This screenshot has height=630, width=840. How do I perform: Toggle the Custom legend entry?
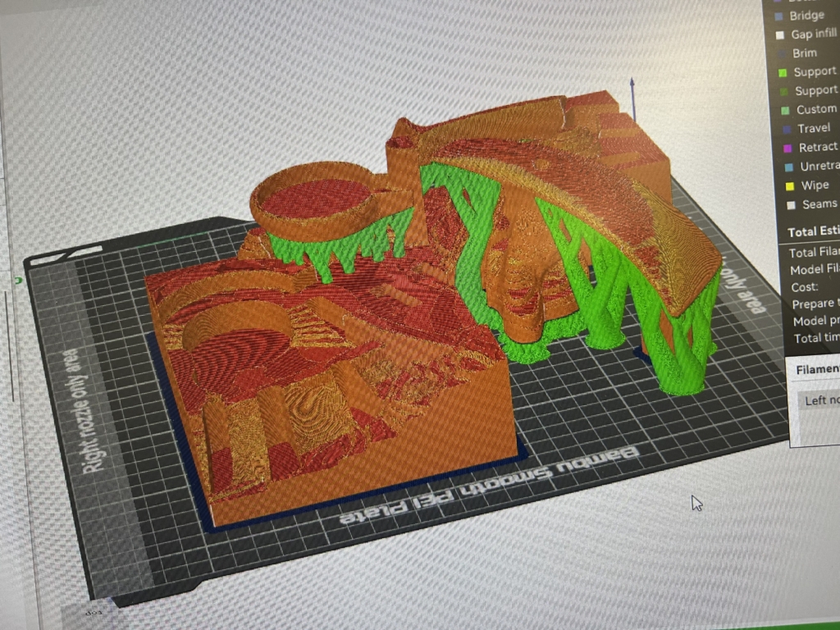tap(810, 110)
